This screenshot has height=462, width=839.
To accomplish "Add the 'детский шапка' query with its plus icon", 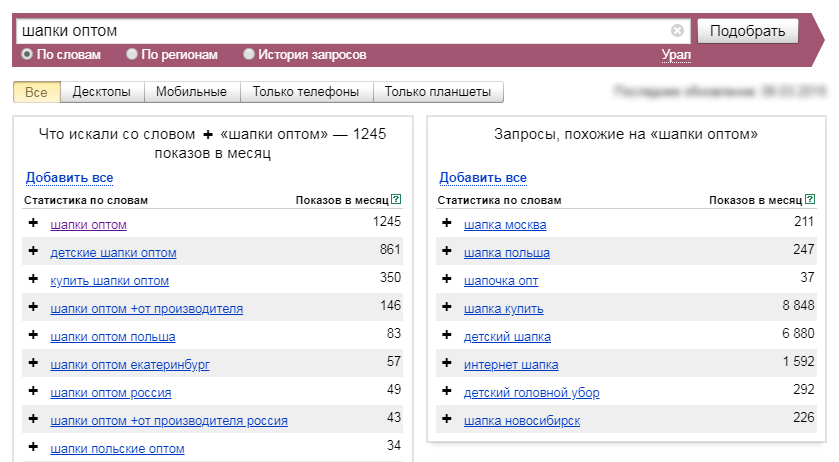I will pyautogui.click(x=447, y=335).
